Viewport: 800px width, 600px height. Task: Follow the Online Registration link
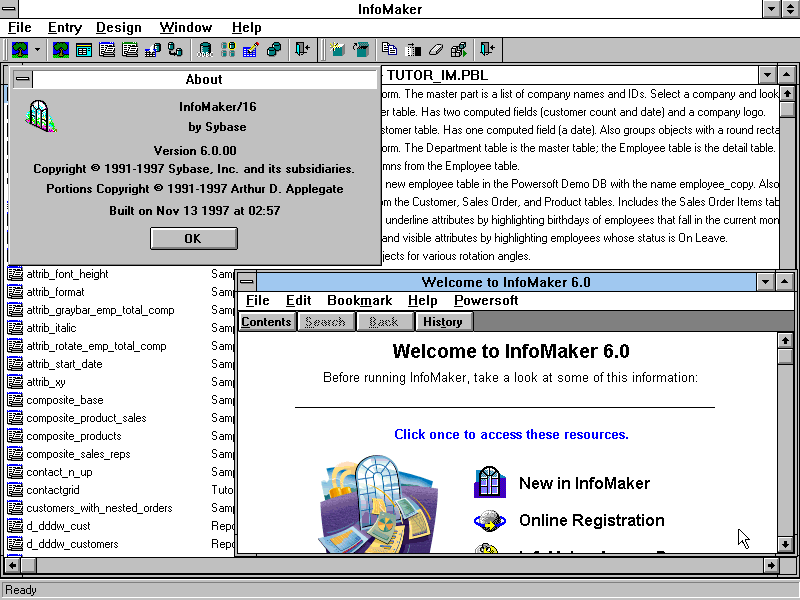pyautogui.click(x=592, y=520)
